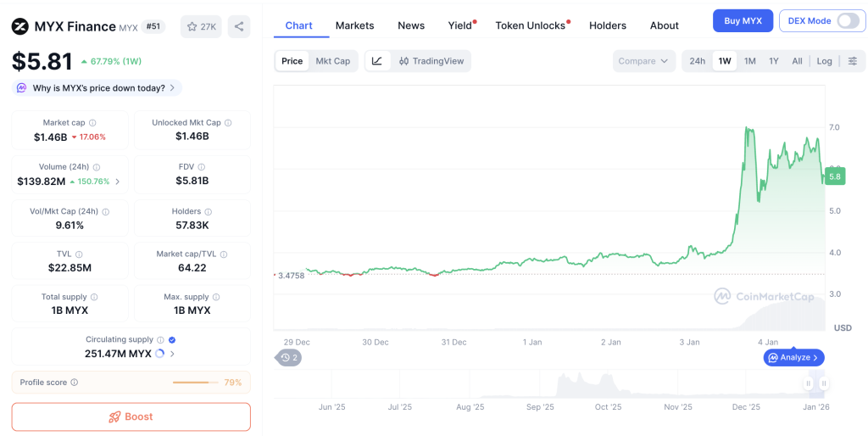Expand Circulating supply details chevron
The image size is (868, 436).
[172, 354]
